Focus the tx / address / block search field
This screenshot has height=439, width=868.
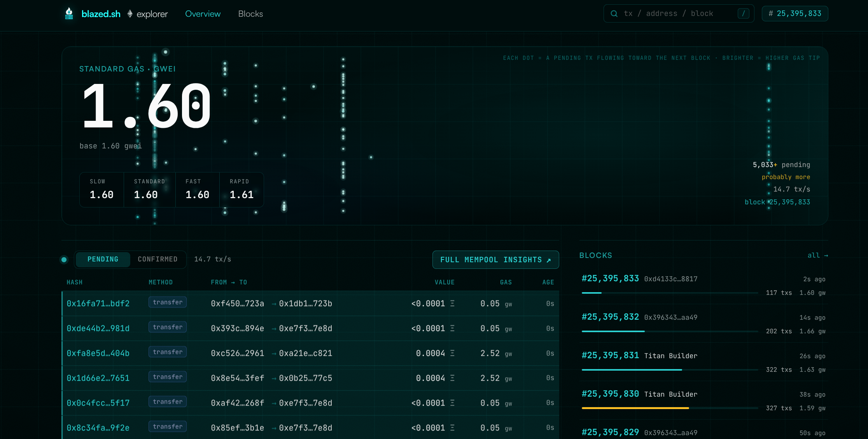click(679, 14)
